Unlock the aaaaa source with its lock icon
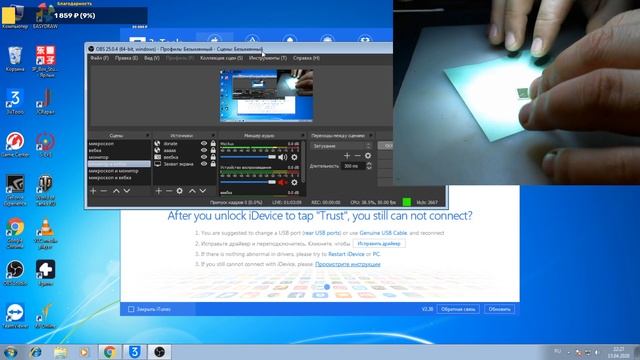The width and height of the screenshot is (640, 360). 213,150
